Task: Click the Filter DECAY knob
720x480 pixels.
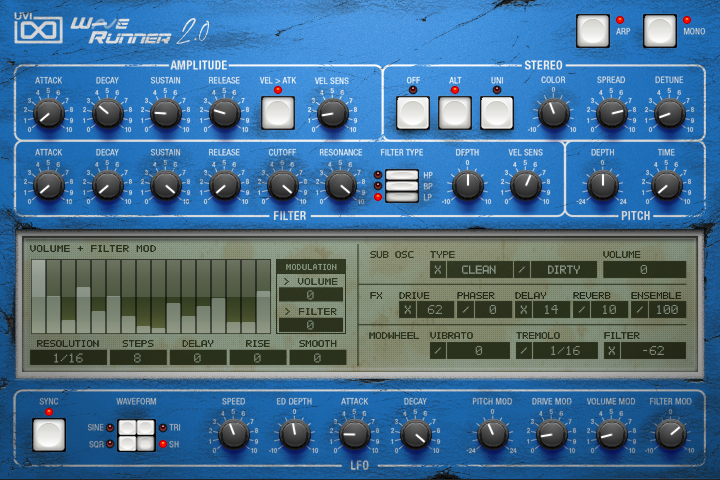Action: (x=107, y=186)
